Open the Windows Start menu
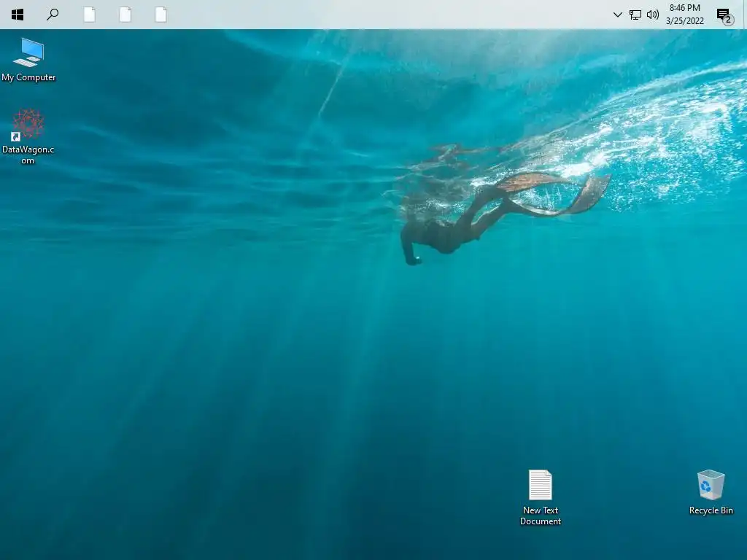 click(x=18, y=15)
